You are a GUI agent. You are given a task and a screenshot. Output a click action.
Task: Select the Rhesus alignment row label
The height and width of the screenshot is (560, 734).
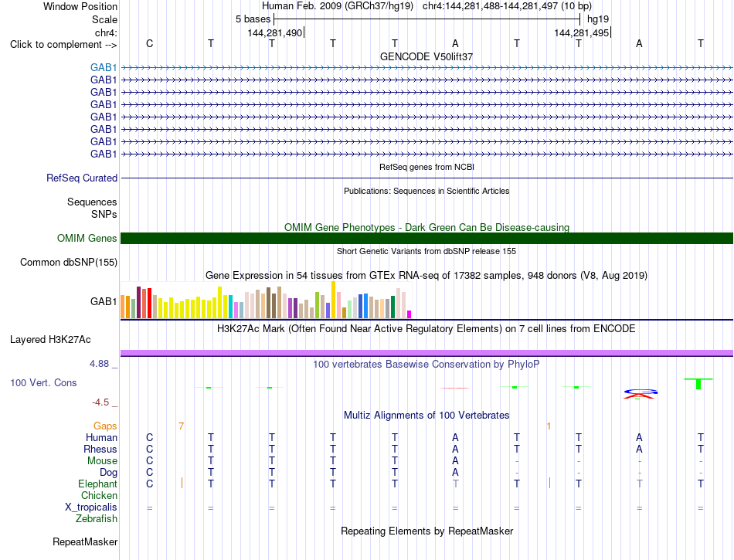tap(100, 450)
